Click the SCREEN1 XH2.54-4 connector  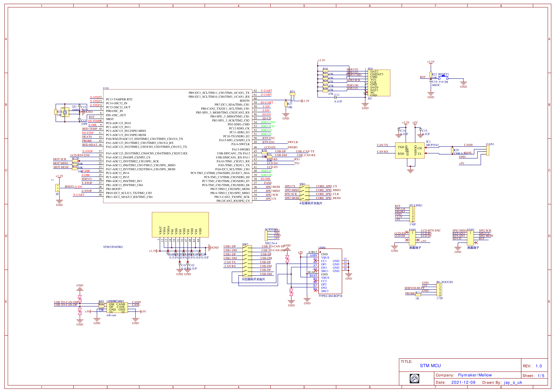pos(266,236)
